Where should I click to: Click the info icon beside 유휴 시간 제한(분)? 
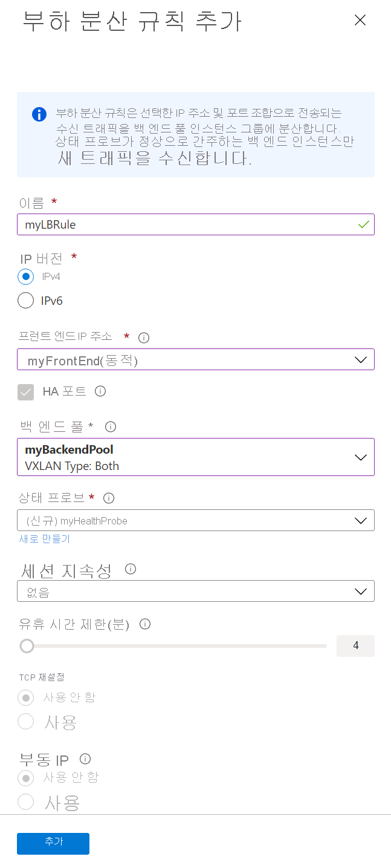[x=144, y=624]
